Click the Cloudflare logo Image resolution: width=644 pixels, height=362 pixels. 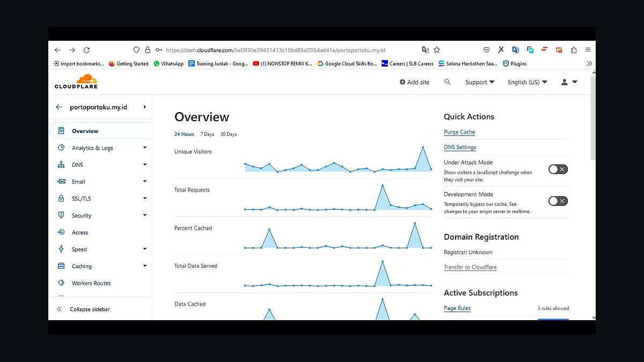[76, 82]
